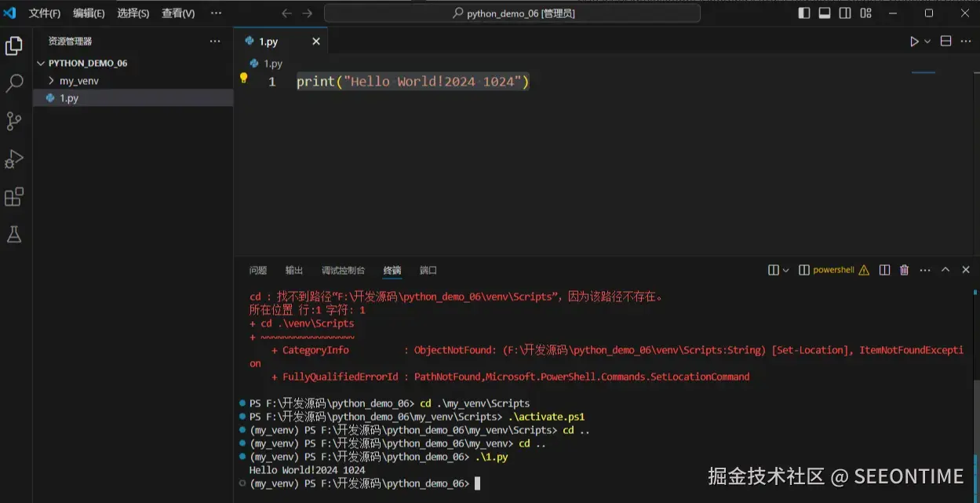Open the Search view in activity bar
Screen dimensions: 980x503
point(14,84)
